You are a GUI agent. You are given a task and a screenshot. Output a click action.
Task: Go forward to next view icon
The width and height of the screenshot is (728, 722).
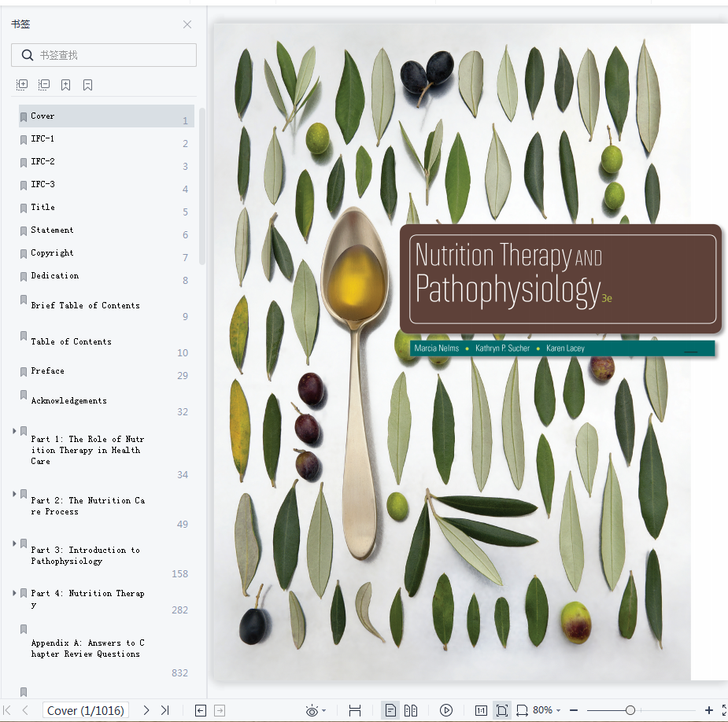(x=220, y=710)
